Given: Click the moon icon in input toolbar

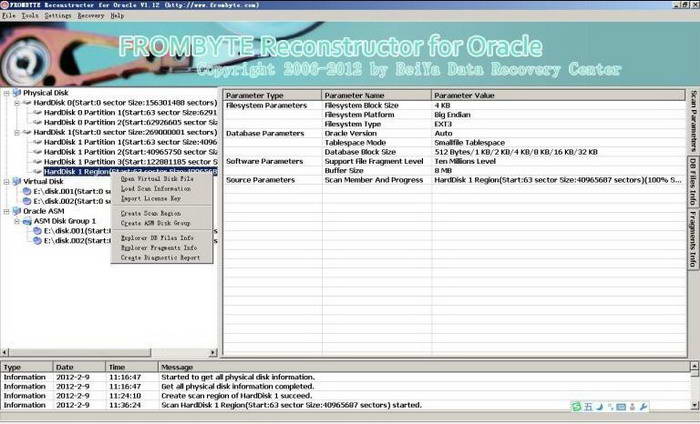Looking at the screenshot, I should [600, 406].
